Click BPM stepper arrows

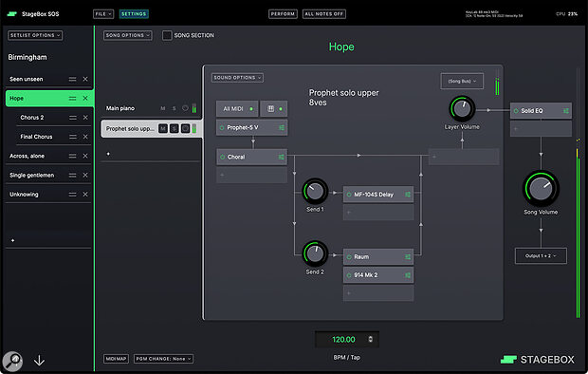click(x=371, y=339)
